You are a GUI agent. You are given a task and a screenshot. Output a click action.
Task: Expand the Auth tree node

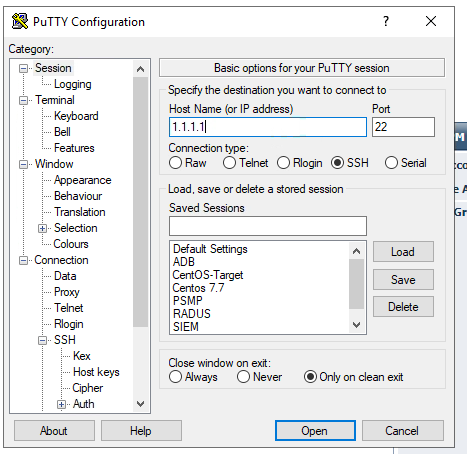(61, 404)
